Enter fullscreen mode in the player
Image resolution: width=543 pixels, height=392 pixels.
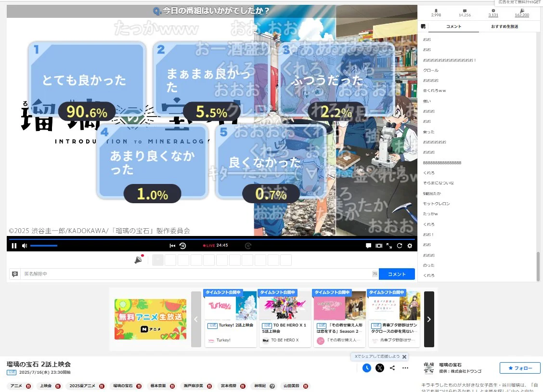tap(389, 246)
